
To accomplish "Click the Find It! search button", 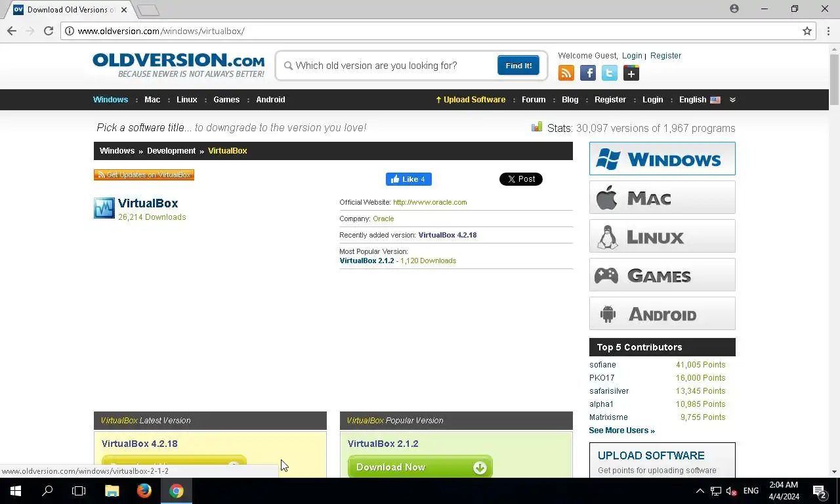I will click(518, 66).
